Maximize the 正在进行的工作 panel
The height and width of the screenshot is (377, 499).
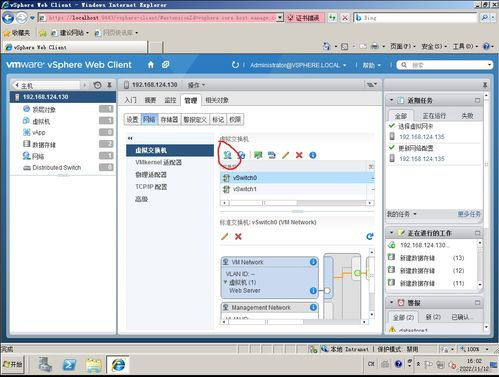coord(477,233)
